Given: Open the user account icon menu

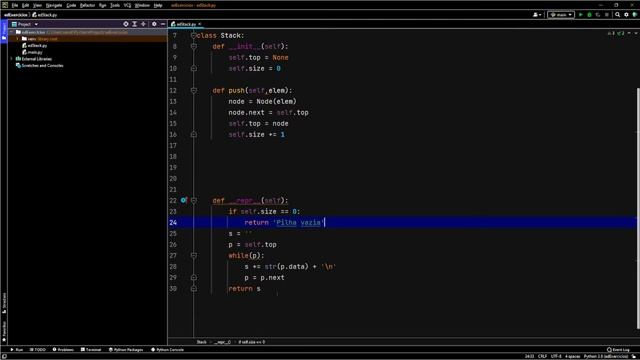Looking at the screenshot, I should tap(537, 15).
